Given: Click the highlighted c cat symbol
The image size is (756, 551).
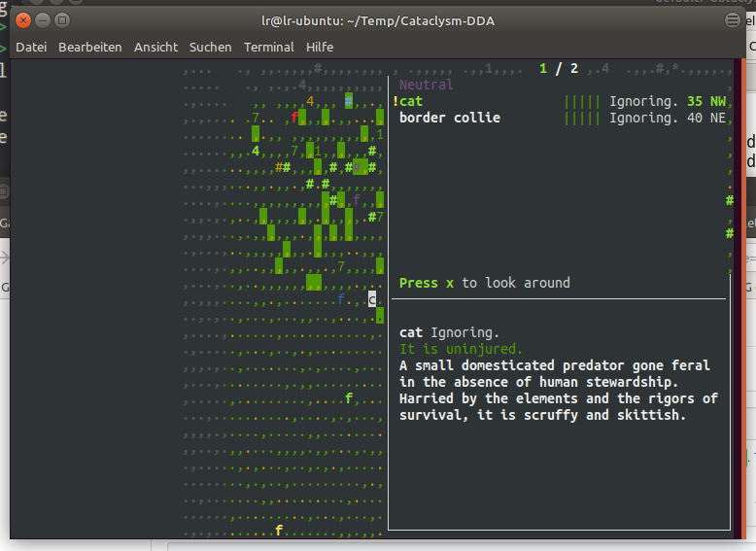Looking at the screenshot, I should (x=372, y=299).
